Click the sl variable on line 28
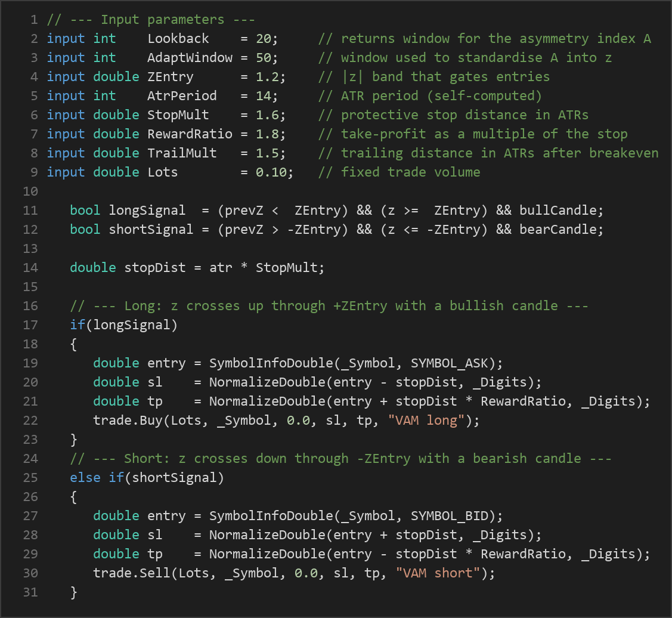The image size is (672, 618). (x=154, y=535)
